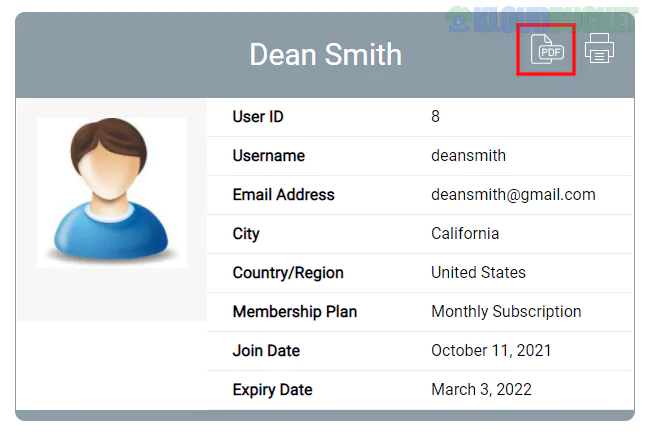The image size is (646, 432).
Task: Click the March 3, 2022 expiry date
Action: tap(481, 390)
